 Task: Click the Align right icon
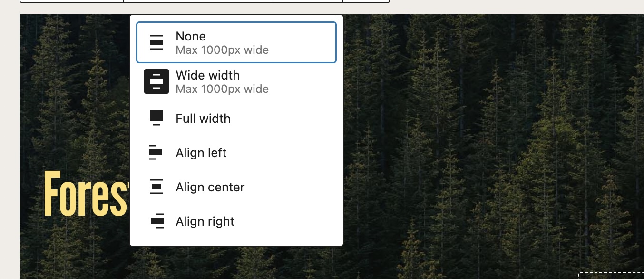[156, 221]
